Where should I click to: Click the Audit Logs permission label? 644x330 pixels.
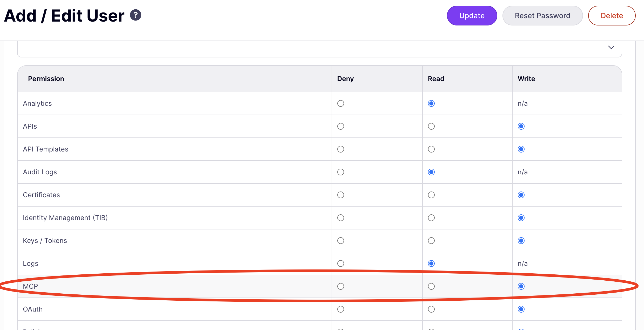(x=40, y=172)
